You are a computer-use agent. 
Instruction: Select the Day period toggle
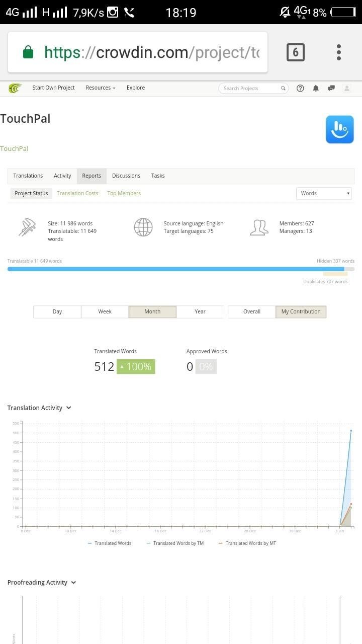57,311
